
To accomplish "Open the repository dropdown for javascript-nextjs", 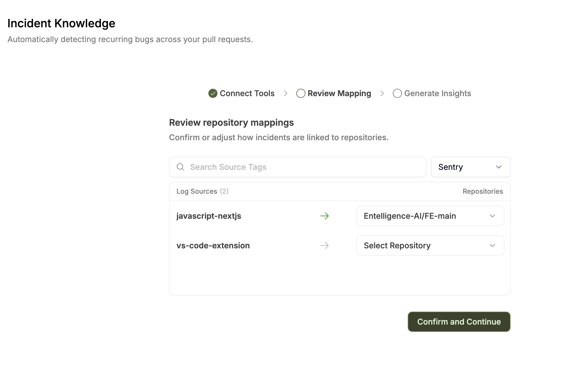I will [430, 216].
